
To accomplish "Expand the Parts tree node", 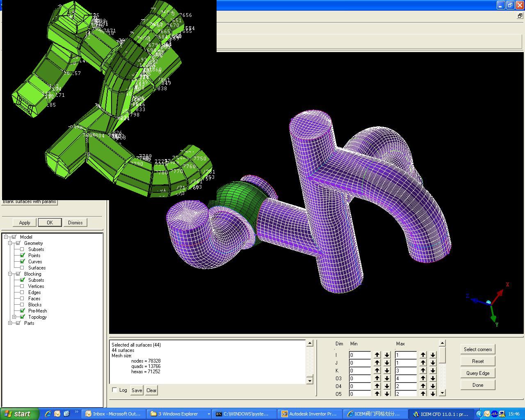I will pos(10,323).
